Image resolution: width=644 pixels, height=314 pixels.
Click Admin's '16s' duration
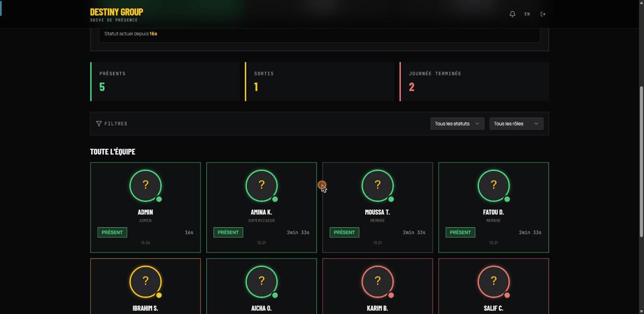pyautogui.click(x=189, y=233)
